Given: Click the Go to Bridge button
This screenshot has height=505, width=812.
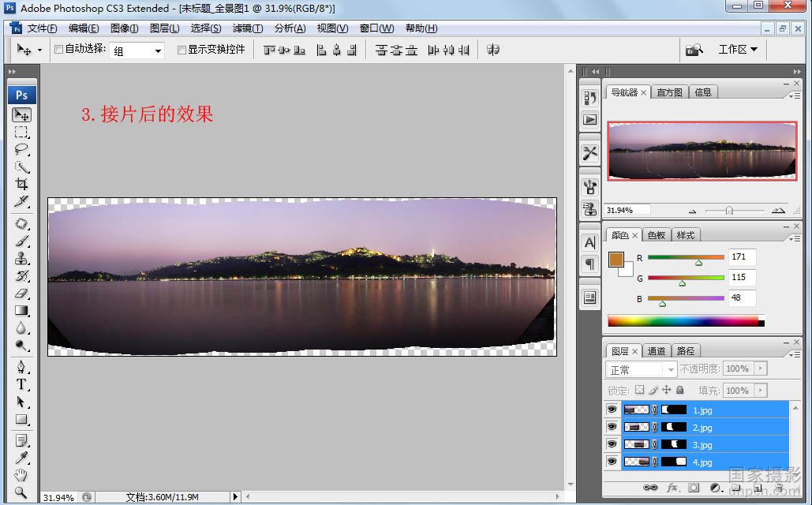Looking at the screenshot, I should (x=694, y=49).
